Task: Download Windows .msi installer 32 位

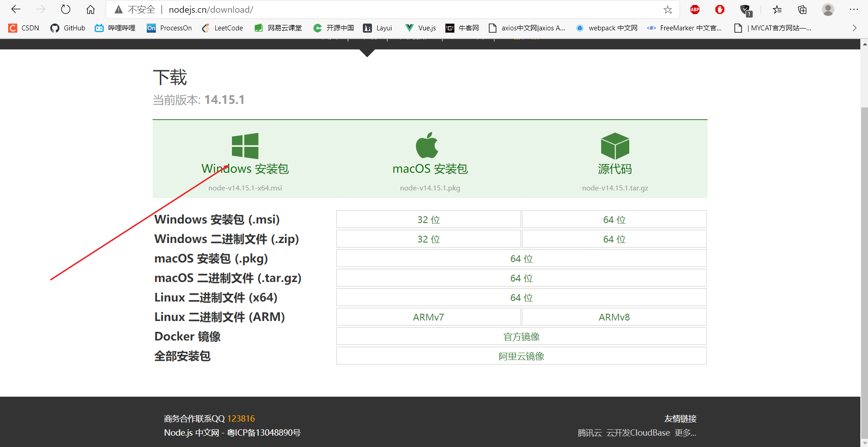Action: [429, 219]
